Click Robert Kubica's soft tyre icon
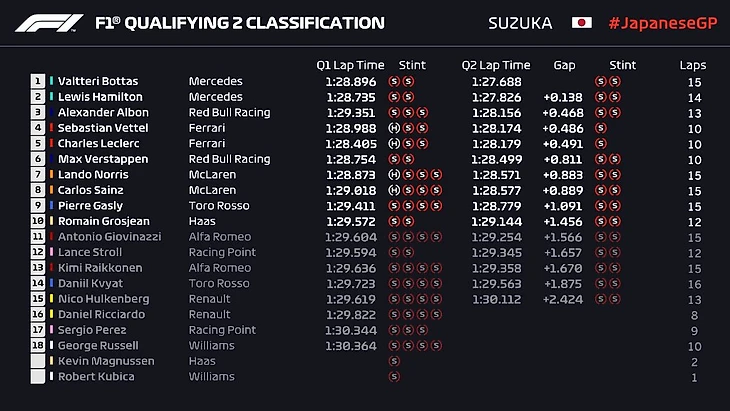 pos(393,377)
